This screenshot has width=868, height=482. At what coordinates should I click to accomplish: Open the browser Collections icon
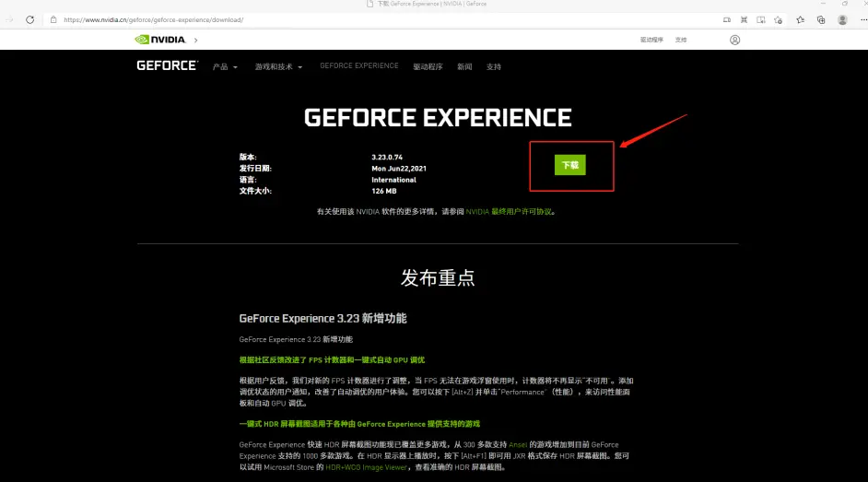(821, 20)
